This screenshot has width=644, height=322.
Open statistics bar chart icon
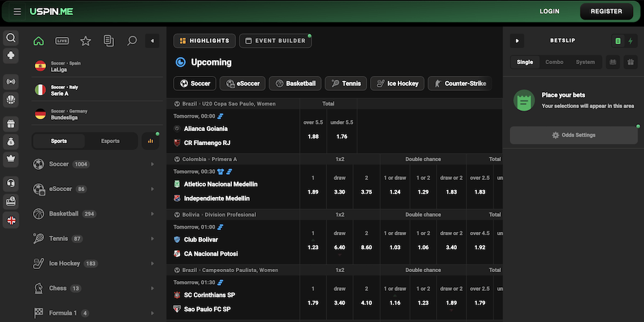tap(150, 141)
